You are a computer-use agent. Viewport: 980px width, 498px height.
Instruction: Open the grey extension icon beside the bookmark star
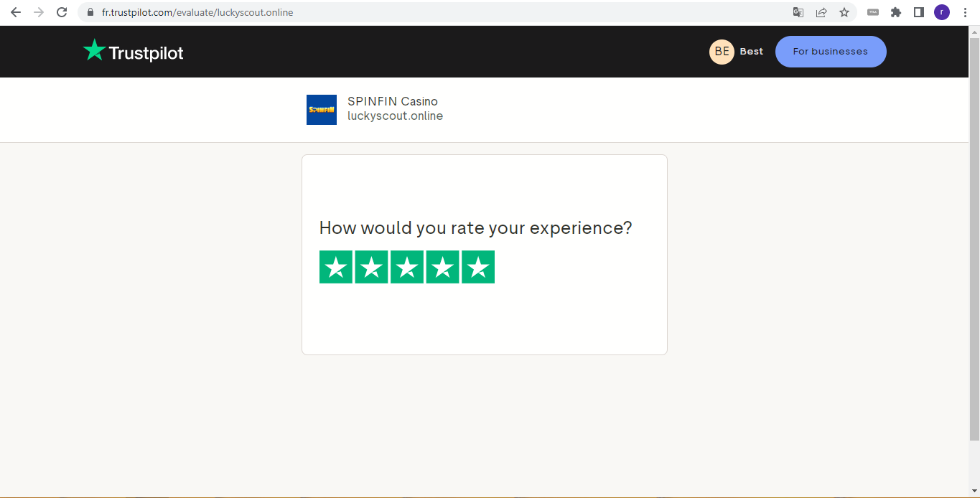click(873, 12)
